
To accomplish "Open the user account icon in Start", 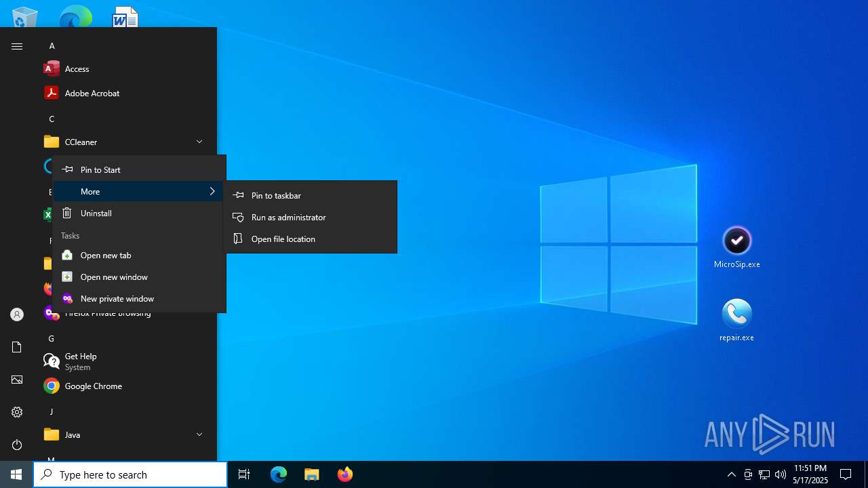I will click(x=17, y=314).
